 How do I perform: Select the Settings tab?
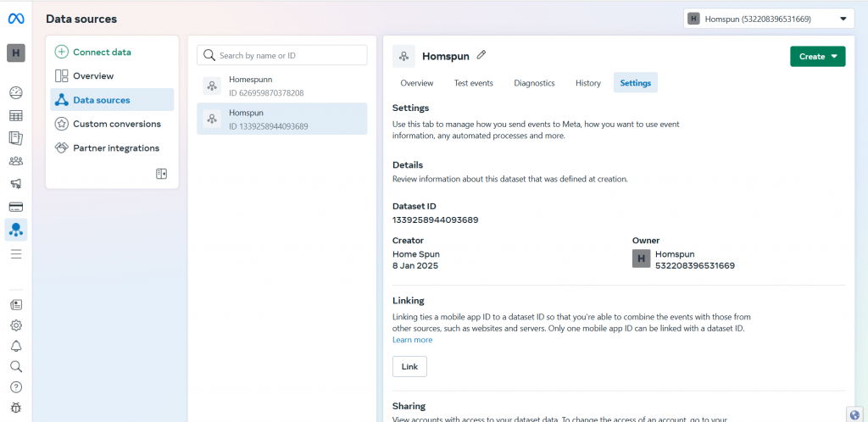point(636,83)
